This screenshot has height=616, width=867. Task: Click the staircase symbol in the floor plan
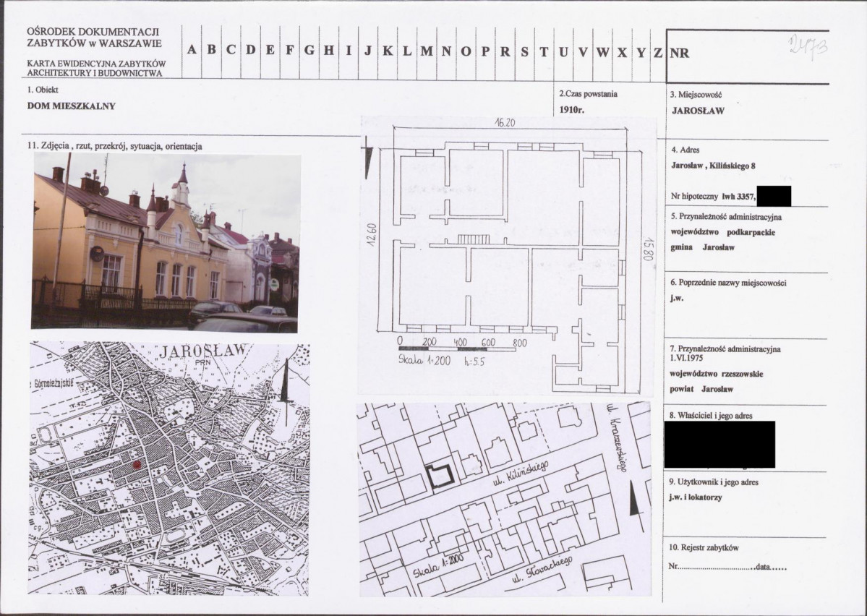[x=474, y=239]
